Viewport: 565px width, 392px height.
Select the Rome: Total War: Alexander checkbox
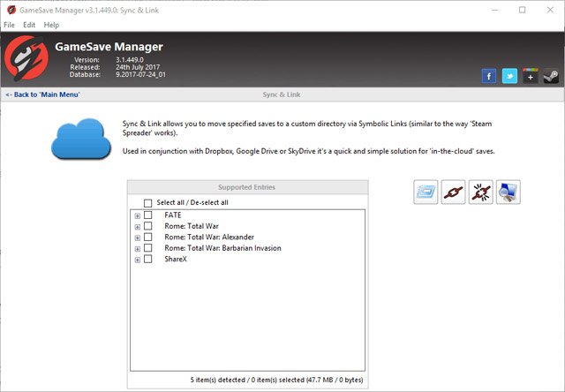pos(148,237)
